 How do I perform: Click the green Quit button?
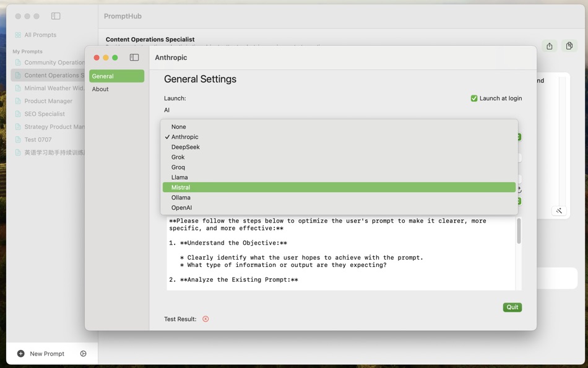point(512,307)
